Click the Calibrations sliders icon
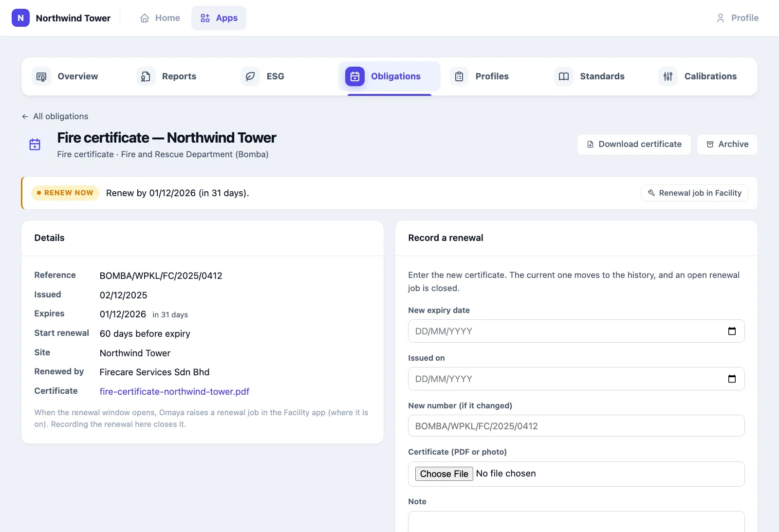 click(668, 76)
